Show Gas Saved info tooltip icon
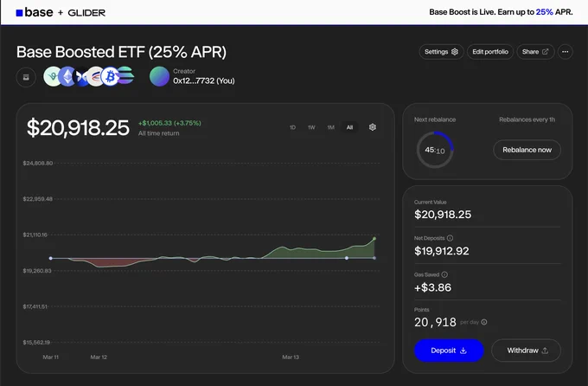 click(444, 274)
